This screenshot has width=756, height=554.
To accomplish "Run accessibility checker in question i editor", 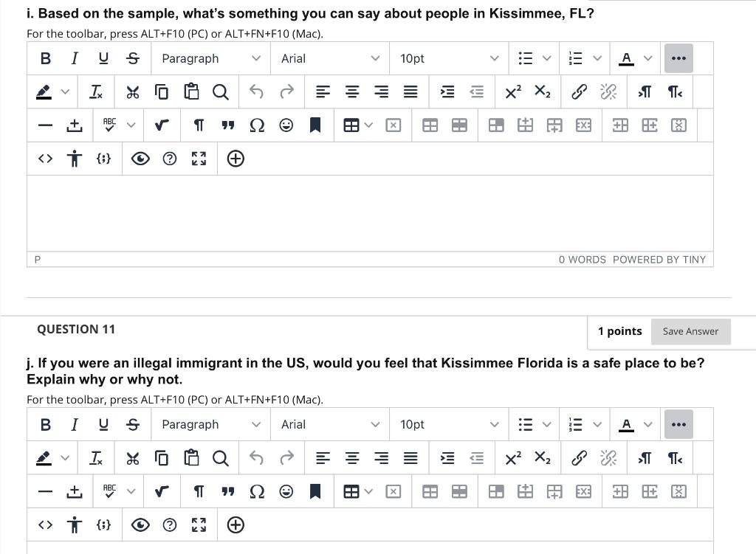I will point(75,159).
